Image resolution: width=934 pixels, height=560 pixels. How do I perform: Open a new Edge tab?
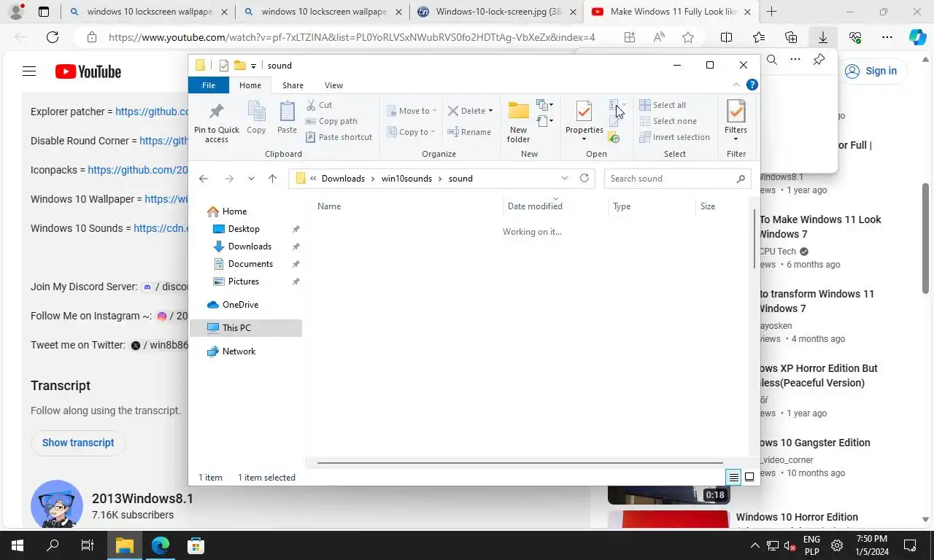[x=771, y=12]
